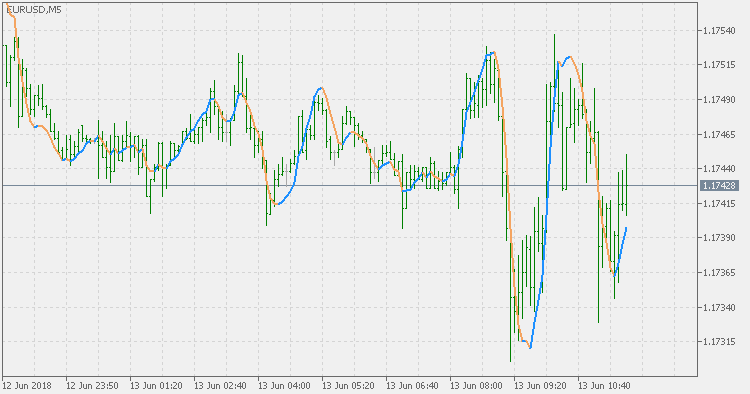Select the 1.17390 price axis value
The image size is (750, 394).
click(x=719, y=238)
